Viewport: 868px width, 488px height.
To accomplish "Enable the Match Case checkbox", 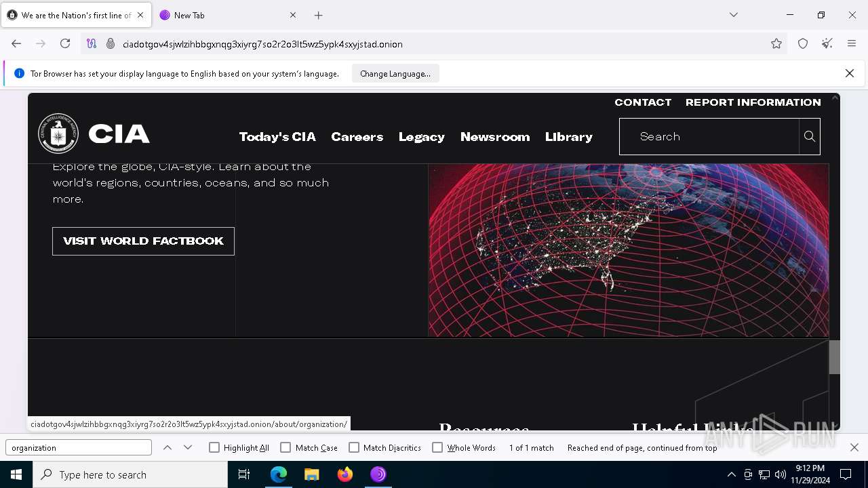I will [285, 447].
